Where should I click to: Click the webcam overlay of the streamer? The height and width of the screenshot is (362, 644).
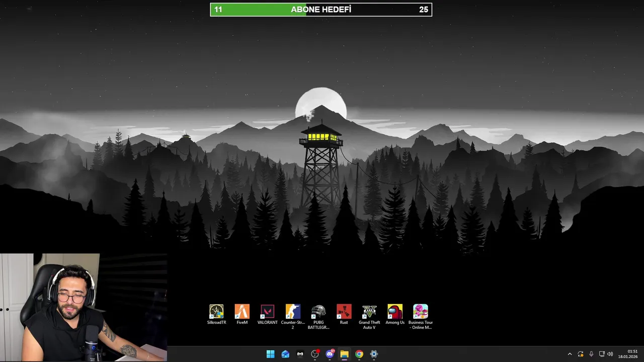click(x=84, y=307)
